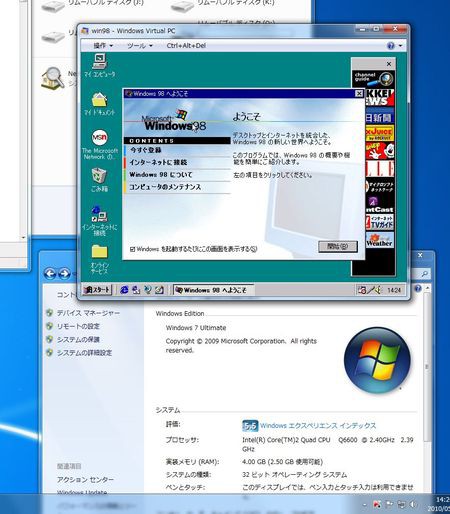Open the 操作 menu in Virtual PC
The height and width of the screenshot is (514, 450).
pos(103,45)
